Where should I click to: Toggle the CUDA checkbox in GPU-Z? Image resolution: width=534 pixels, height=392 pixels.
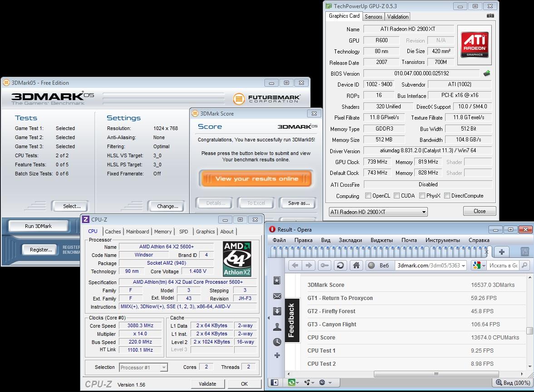[x=397, y=196]
